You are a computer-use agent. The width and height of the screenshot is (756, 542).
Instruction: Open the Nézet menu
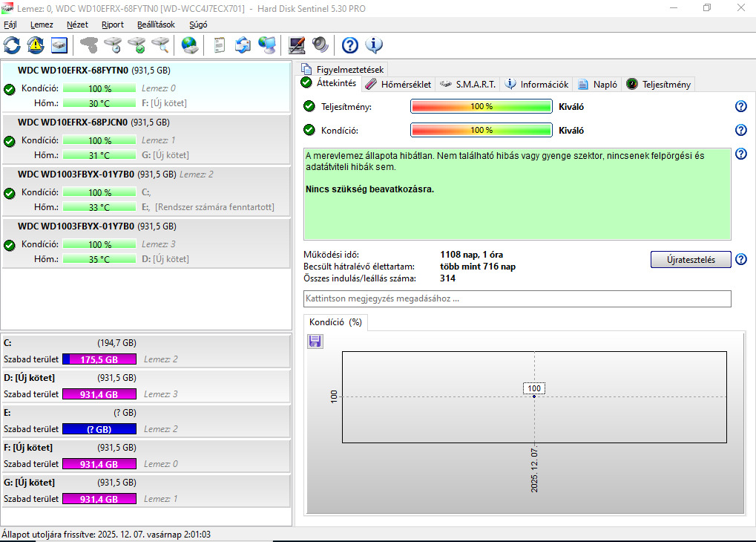(x=77, y=25)
